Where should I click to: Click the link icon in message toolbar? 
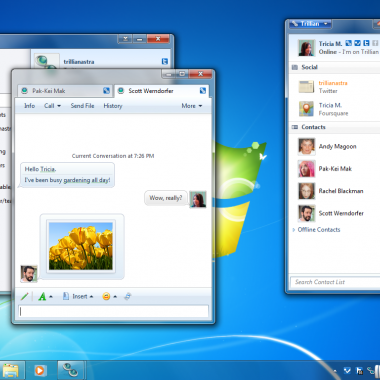tap(127, 296)
